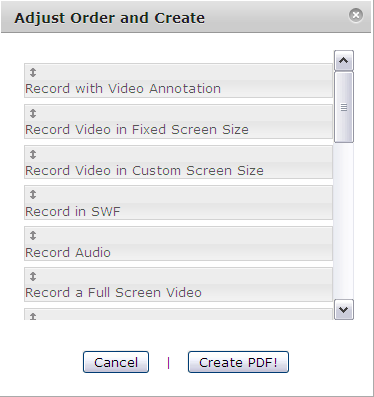Click the scrollbar down arrow
The width and height of the screenshot is (374, 397).
click(x=344, y=310)
